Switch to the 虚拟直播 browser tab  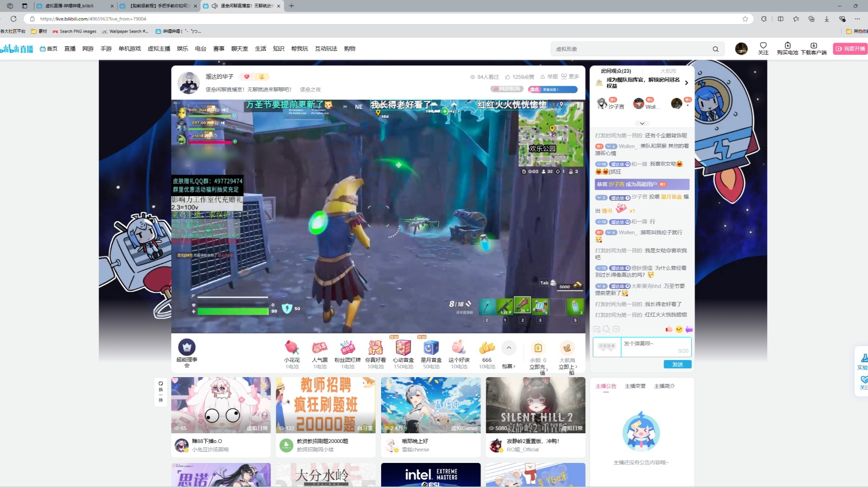(x=74, y=6)
